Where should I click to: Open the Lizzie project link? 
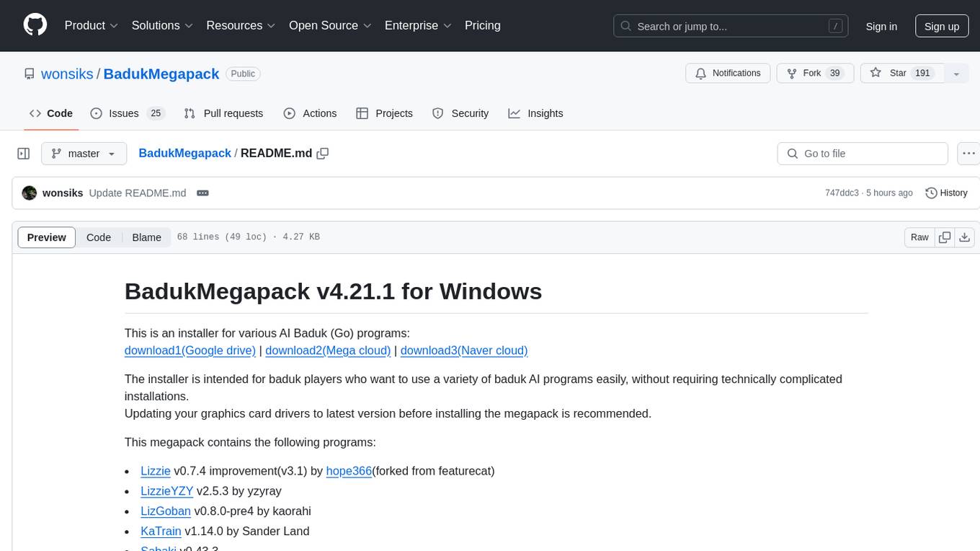[x=156, y=471]
